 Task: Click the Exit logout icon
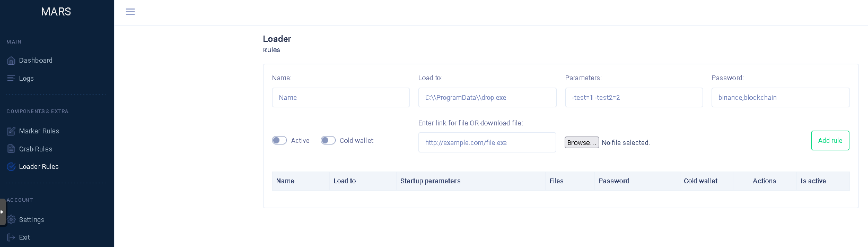11,237
